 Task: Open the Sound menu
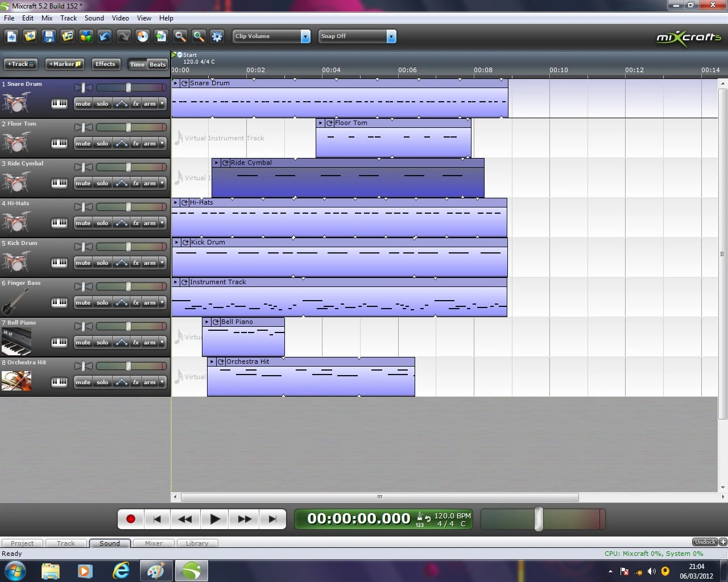coord(94,18)
